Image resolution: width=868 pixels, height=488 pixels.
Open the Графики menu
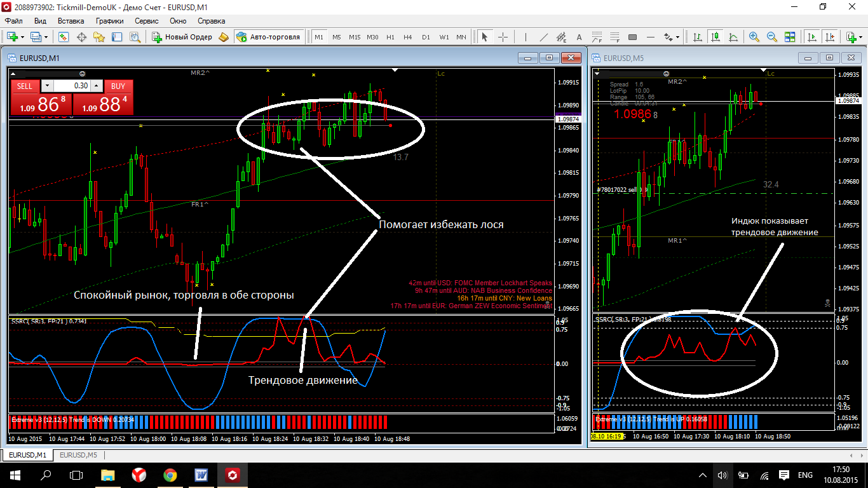coord(109,20)
